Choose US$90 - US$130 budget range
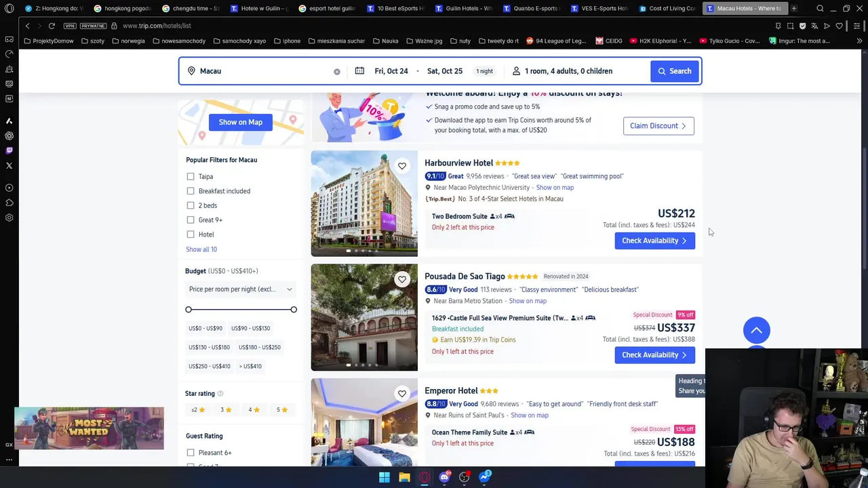This screenshot has height=488, width=868. coord(250,328)
